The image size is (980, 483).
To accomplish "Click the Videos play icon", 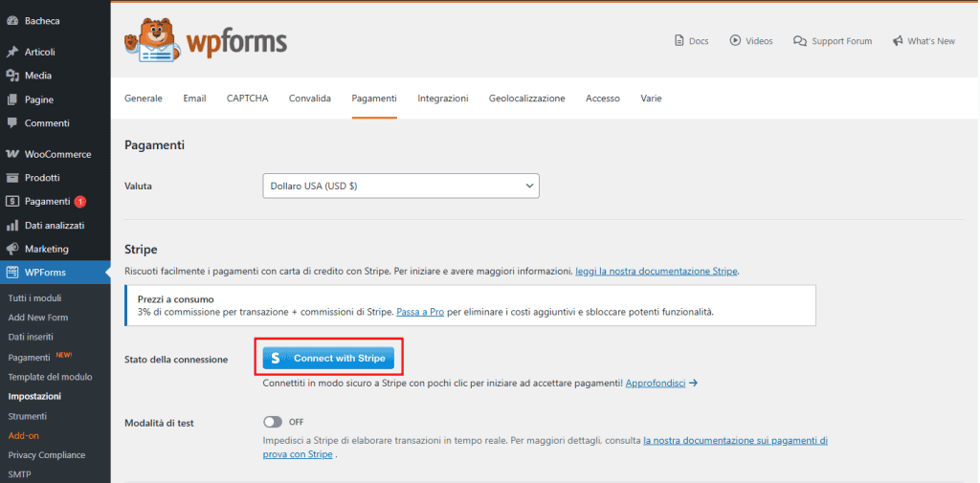I will coord(735,40).
